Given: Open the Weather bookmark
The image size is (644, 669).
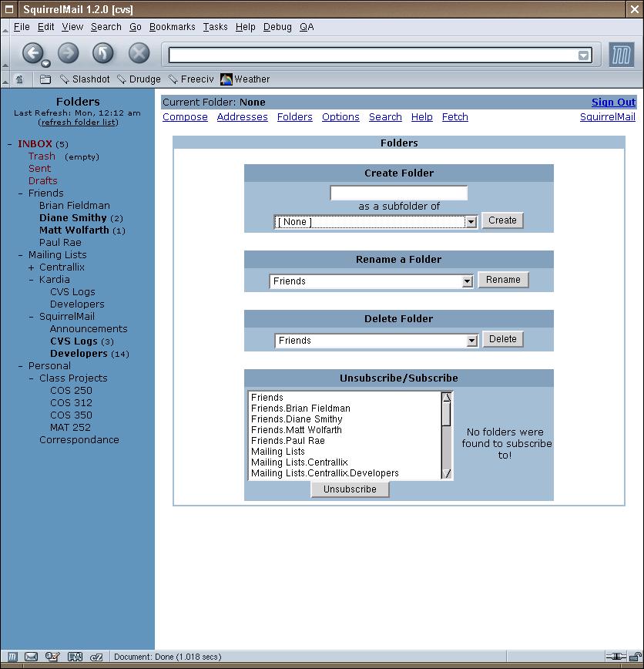Looking at the screenshot, I should [x=245, y=79].
